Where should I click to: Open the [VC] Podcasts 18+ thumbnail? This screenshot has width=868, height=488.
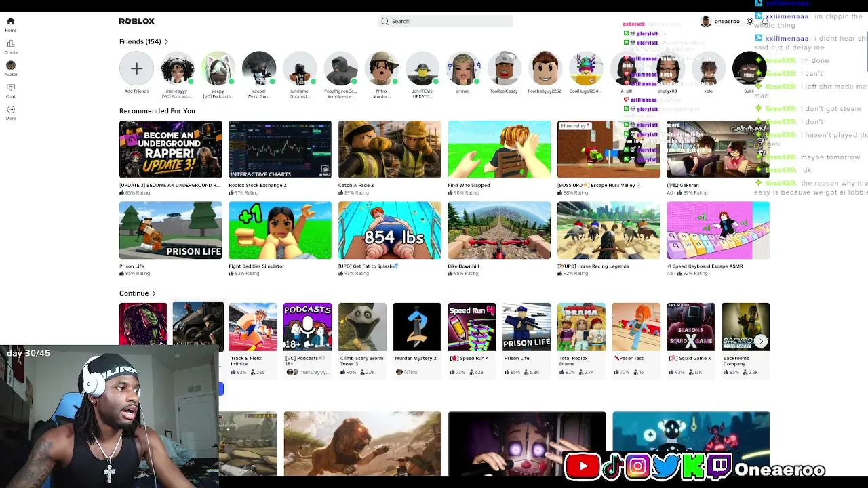307,327
